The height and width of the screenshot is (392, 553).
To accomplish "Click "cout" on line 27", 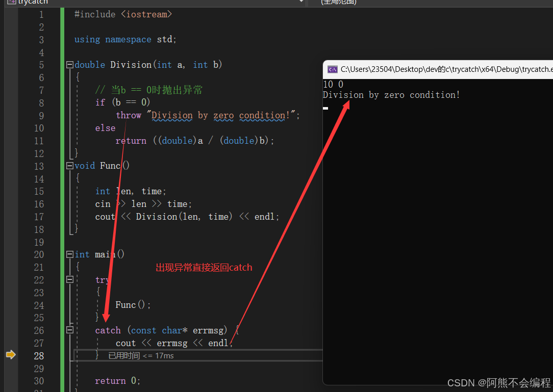I will pos(125,343).
